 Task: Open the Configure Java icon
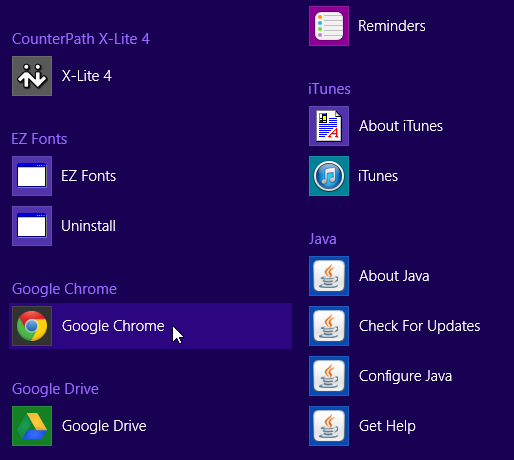[329, 376]
